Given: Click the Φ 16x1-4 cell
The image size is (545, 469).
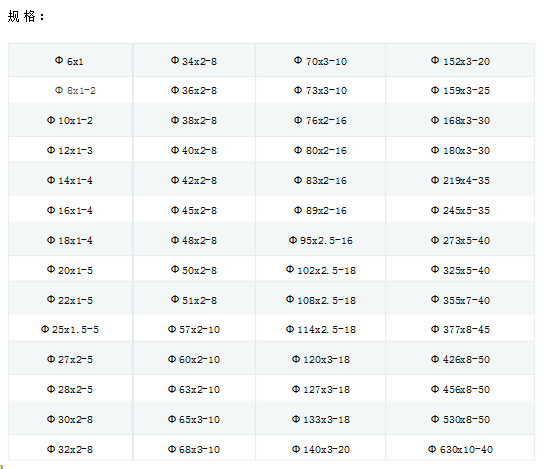Looking at the screenshot, I should pos(70,210).
